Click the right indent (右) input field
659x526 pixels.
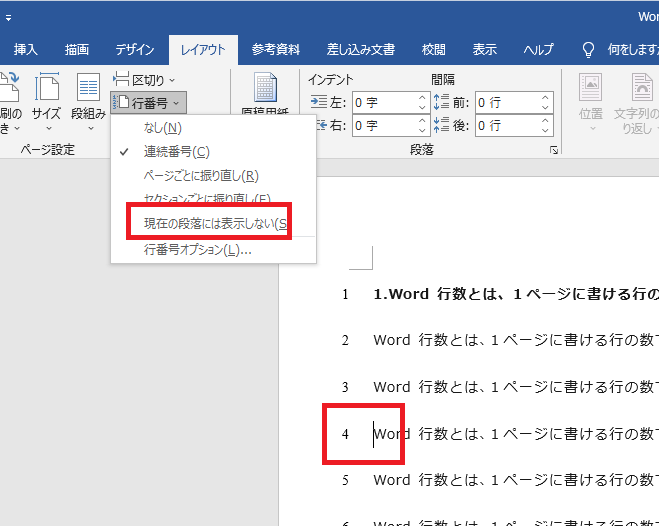(x=384, y=126)
